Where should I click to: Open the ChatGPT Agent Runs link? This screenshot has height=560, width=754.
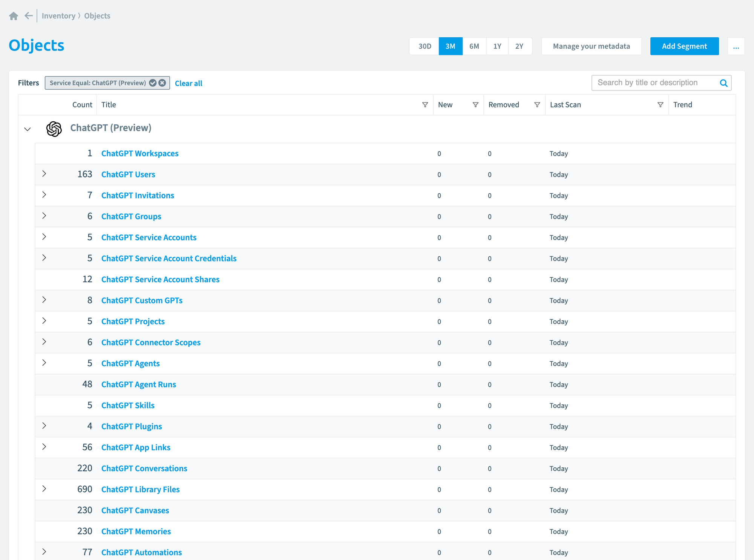pos(139,384)
